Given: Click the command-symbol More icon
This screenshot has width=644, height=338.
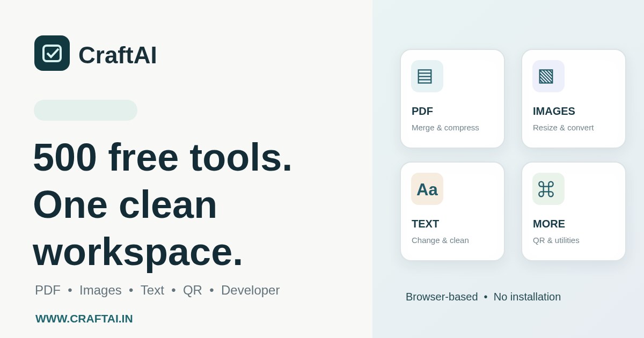Looking at the screenshot, I should [548, 189].
